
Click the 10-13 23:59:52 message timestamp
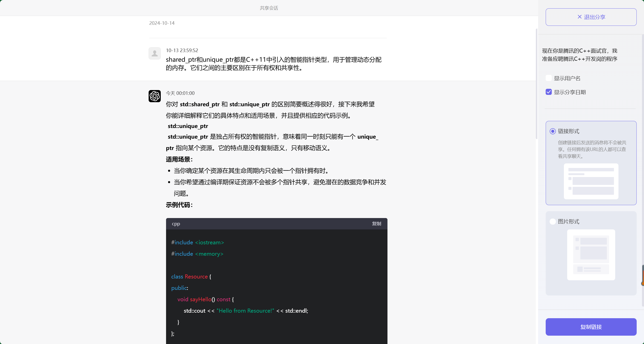182,50
